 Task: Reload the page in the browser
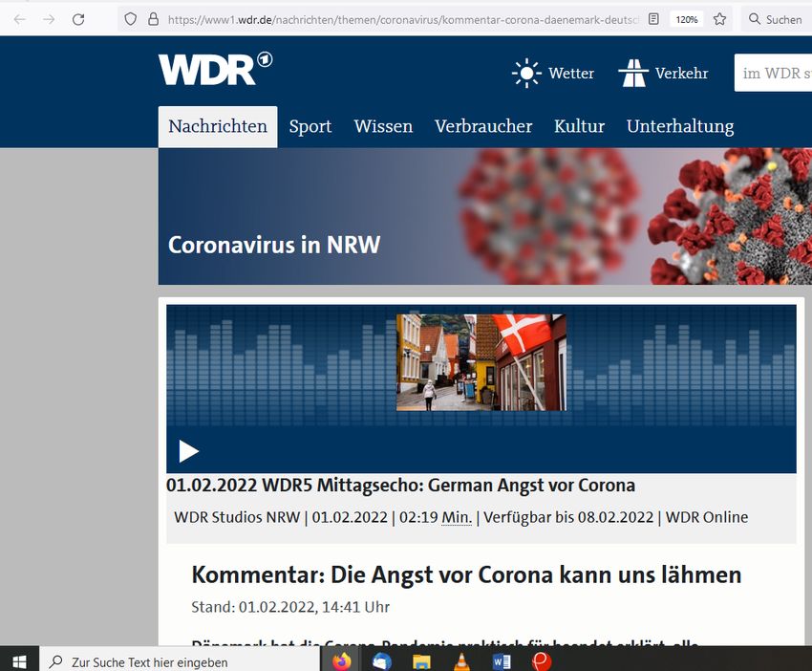click(x=78, y=19)
